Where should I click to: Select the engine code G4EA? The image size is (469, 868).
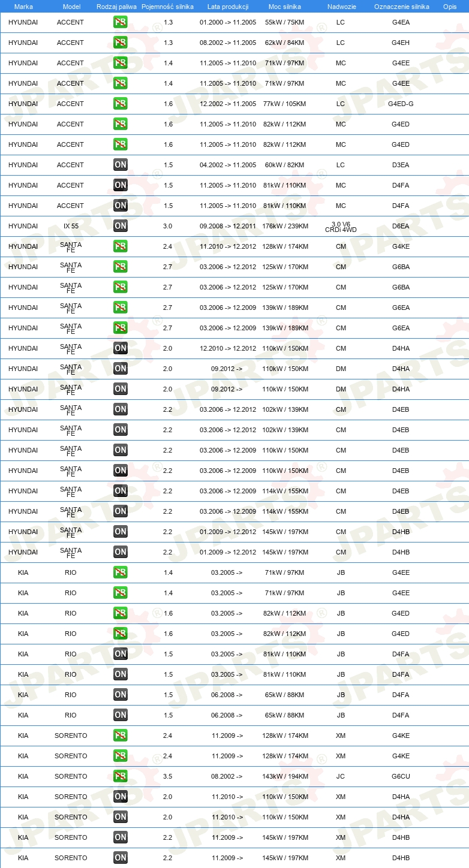point(401,22)
